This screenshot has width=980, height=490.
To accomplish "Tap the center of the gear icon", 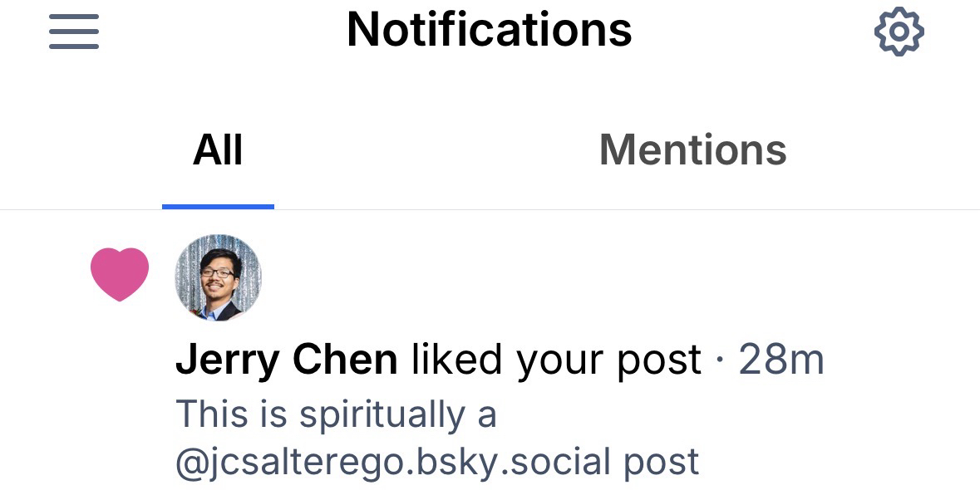I will [x=899, y=32].
